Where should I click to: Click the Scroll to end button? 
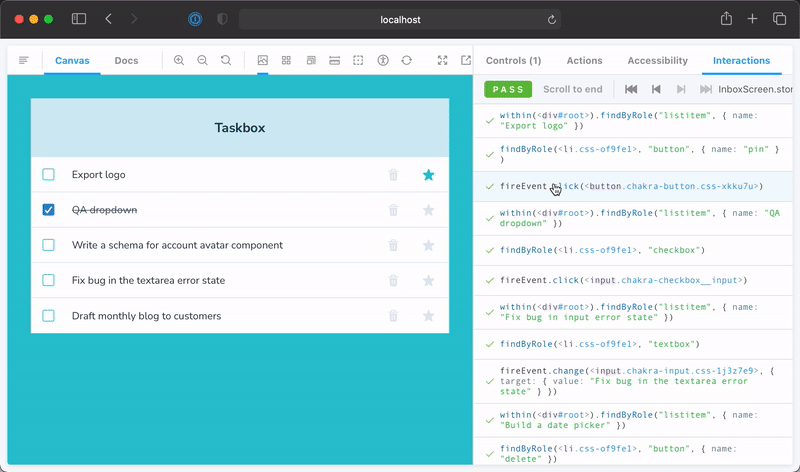tap(572, 89)
